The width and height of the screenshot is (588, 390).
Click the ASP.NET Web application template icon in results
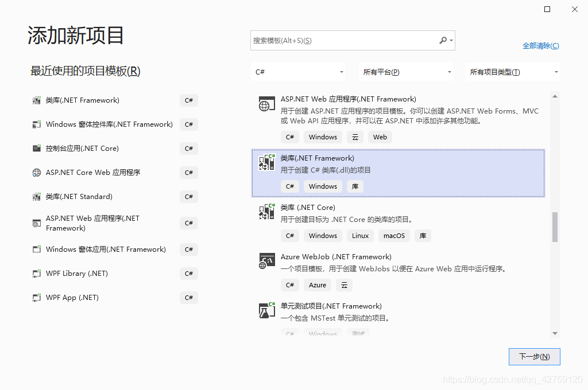click(266, 104)
